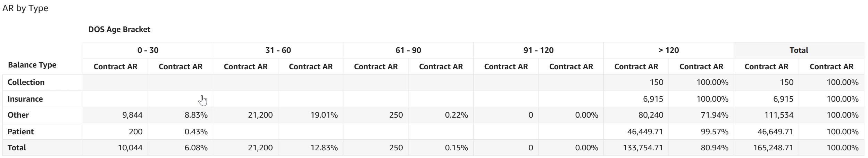Click the Insurance row label
This screenshot has height=158, width=868.
point(25,99)
